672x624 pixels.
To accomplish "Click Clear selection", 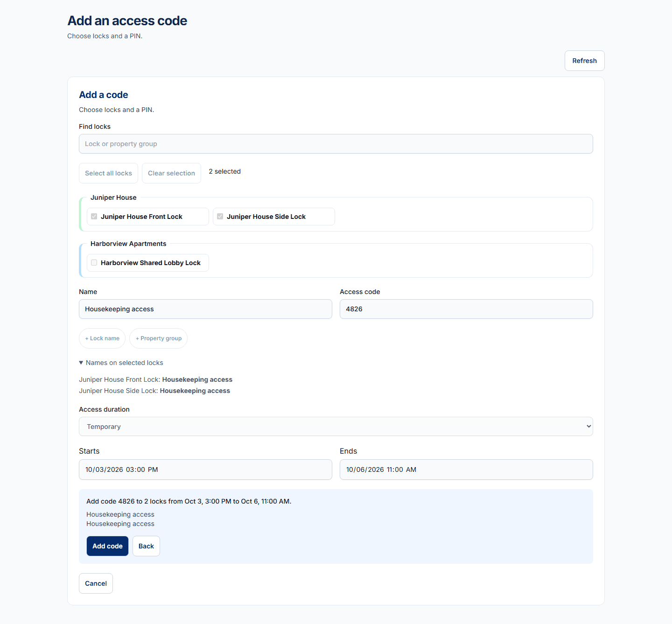I will click(171, 173).
